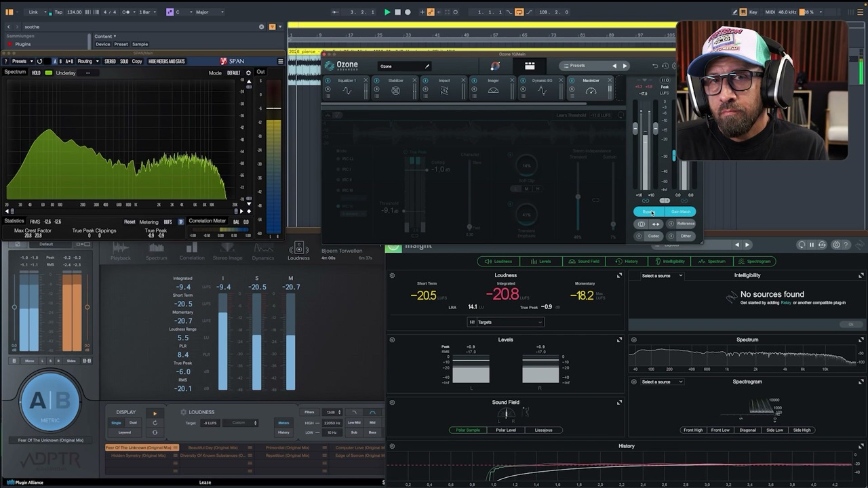Screen dimensions: 868x488
Task: Select the Stereo Image view in ADPTR Metric AB
Action: pyautogui.click(x=227, y=251)
